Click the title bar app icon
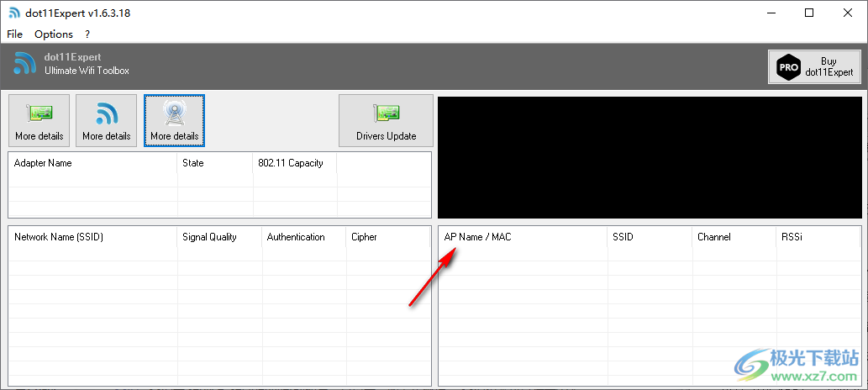This screenshot has width=868, height=390. pos(15,13)
